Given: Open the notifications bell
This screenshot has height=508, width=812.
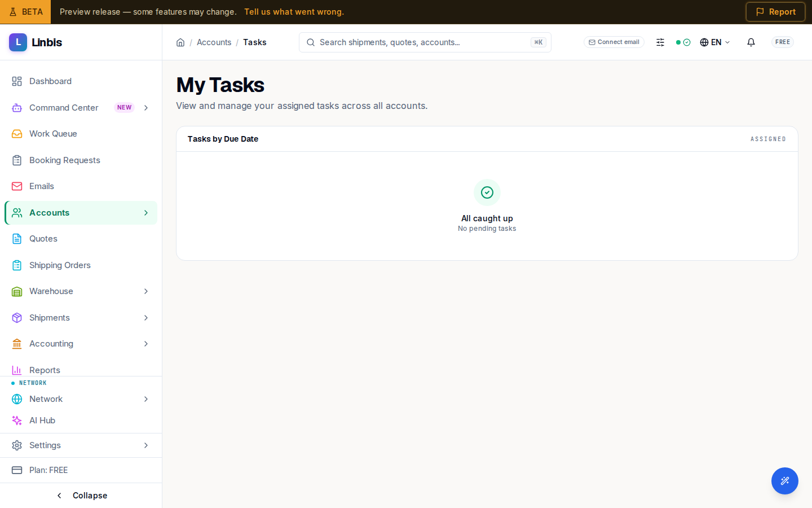Looking at the screenshot, I should 751,42.
